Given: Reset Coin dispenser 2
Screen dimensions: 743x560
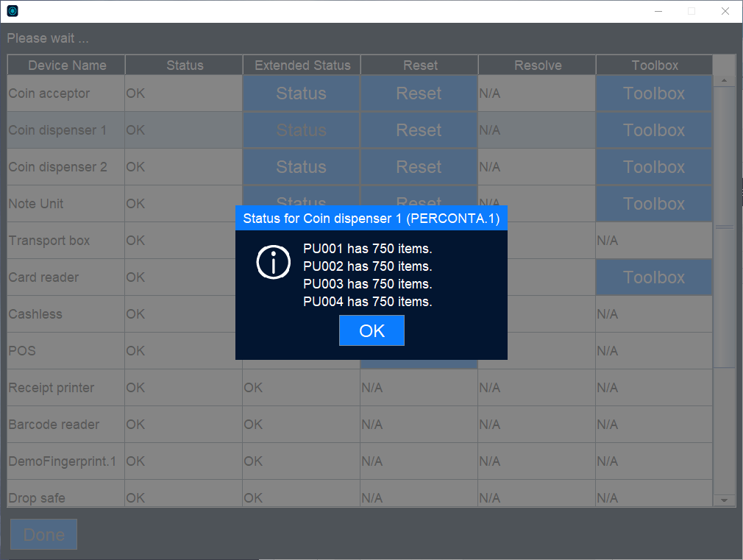Looking at the screenshot, I should pos(419,166).
